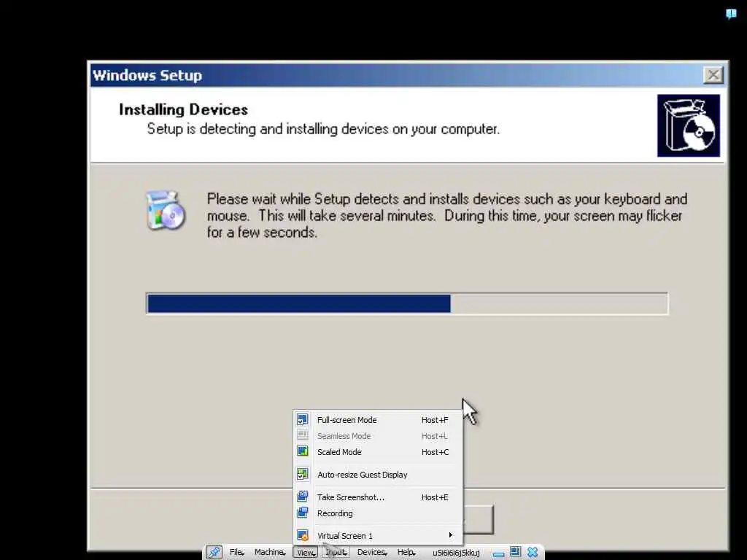Click the Recording icon
747x560 pixels.
(x=303, y=513)
